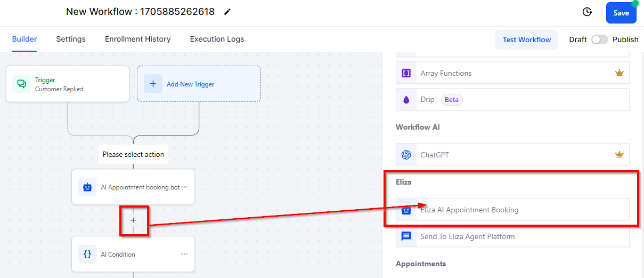644x278 pixels.
Task: Click Add New Trigger box
Action: 199,84
